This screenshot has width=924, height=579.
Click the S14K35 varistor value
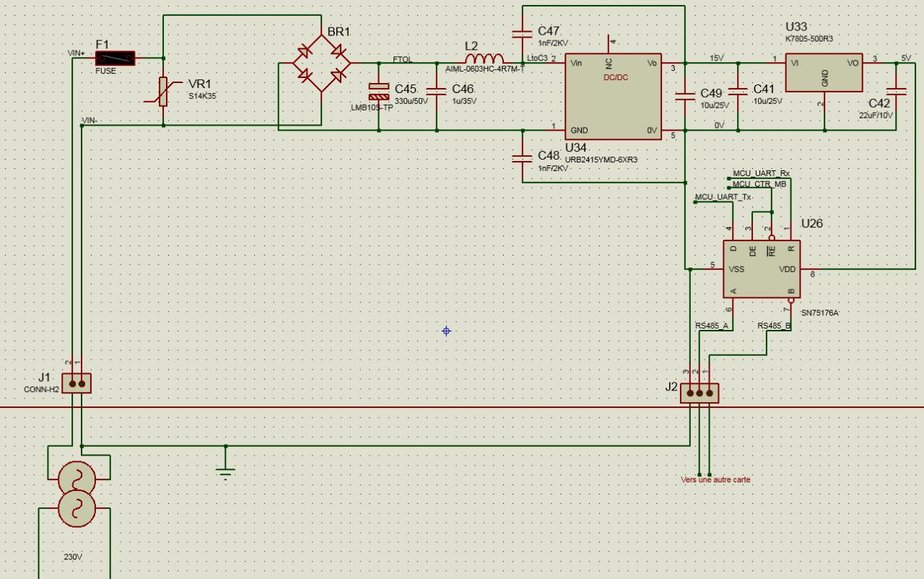[x=202, y=95]
